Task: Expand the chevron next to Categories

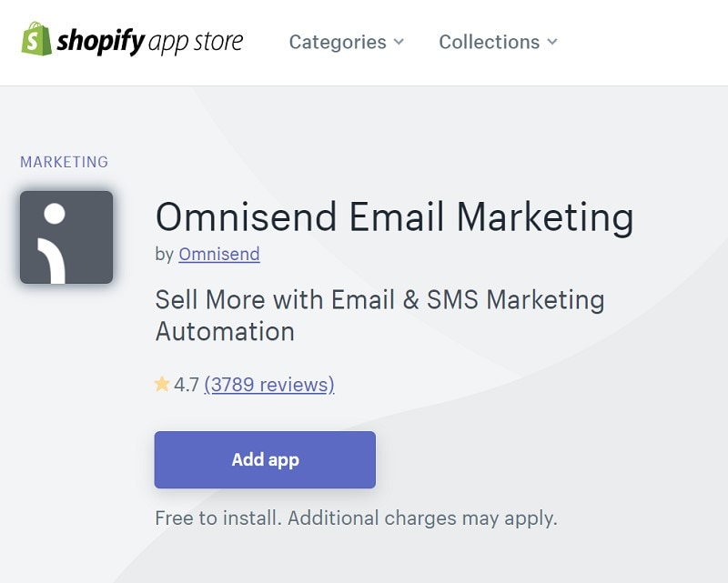Action: pos(399,43)
